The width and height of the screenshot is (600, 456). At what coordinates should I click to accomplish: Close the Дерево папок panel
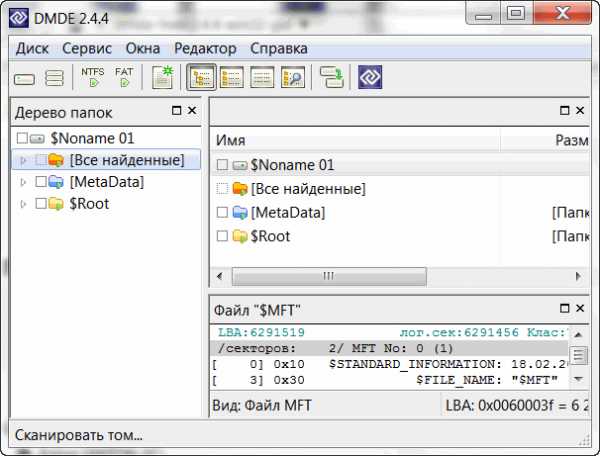[192, 111]
